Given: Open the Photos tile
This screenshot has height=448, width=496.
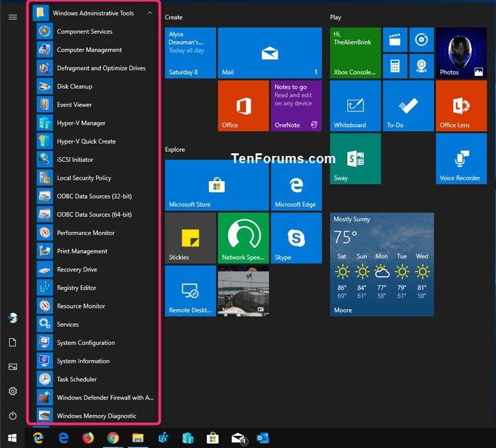Looking at the screenshot, I should click(x=461, y=53).
